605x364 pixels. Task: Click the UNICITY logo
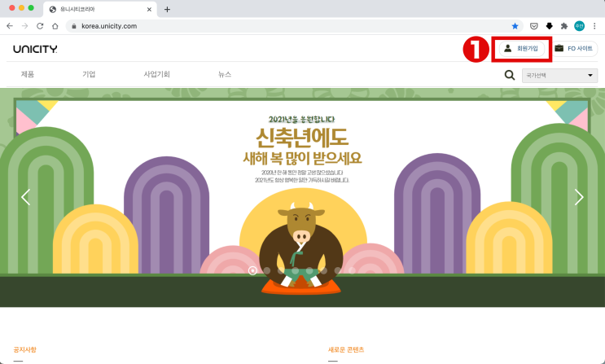point(35,49)
